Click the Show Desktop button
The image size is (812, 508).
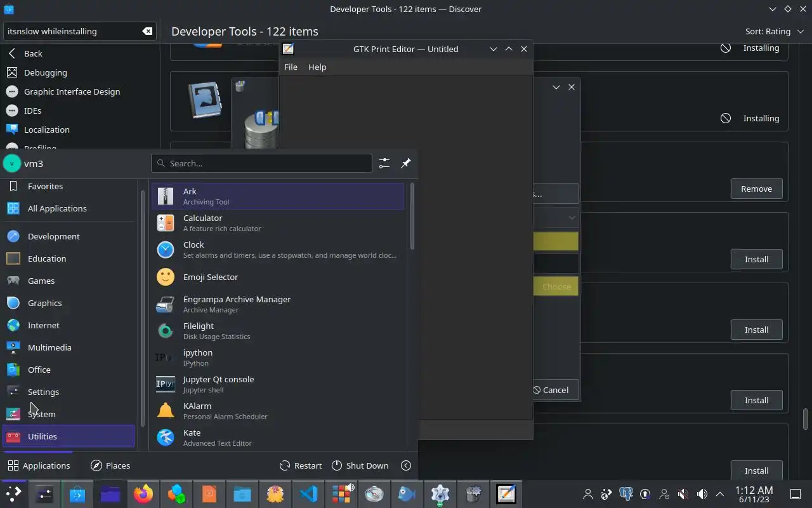(x=796, y=494)
